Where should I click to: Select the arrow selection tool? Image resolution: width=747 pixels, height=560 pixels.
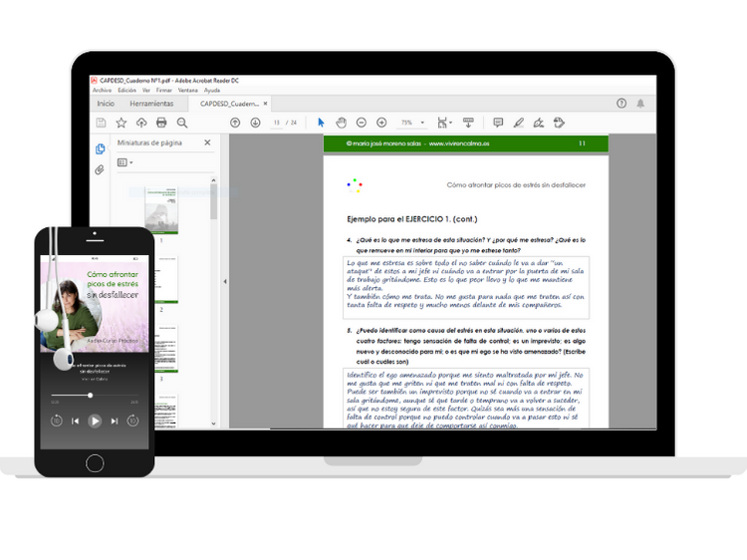click(x=321, y=123)
